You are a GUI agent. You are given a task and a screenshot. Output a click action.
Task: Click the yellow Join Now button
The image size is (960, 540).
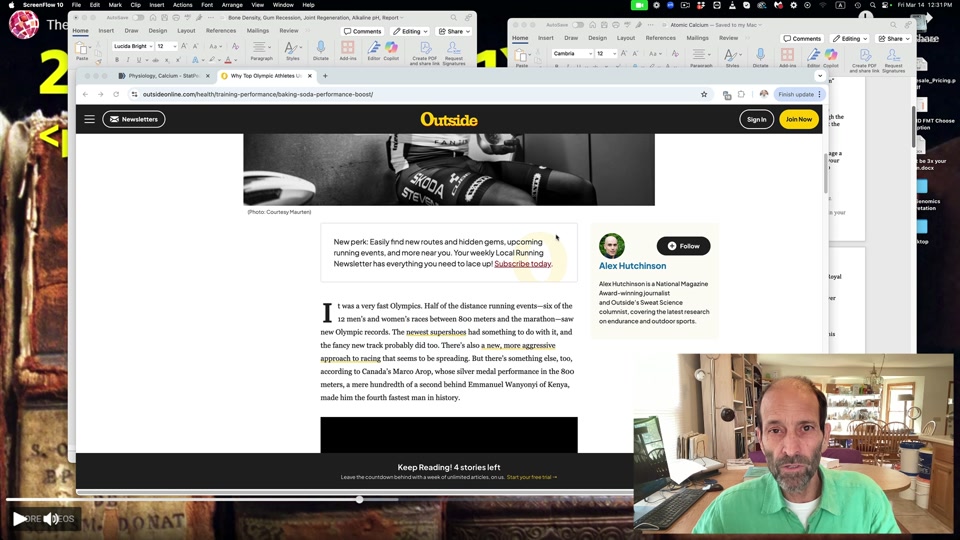point(798,119)
